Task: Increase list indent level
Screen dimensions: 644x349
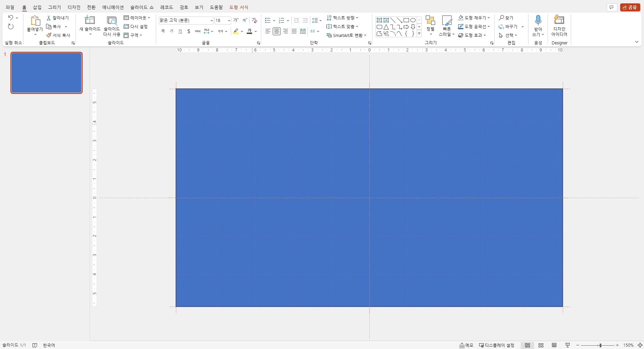Action: (305, 21)
